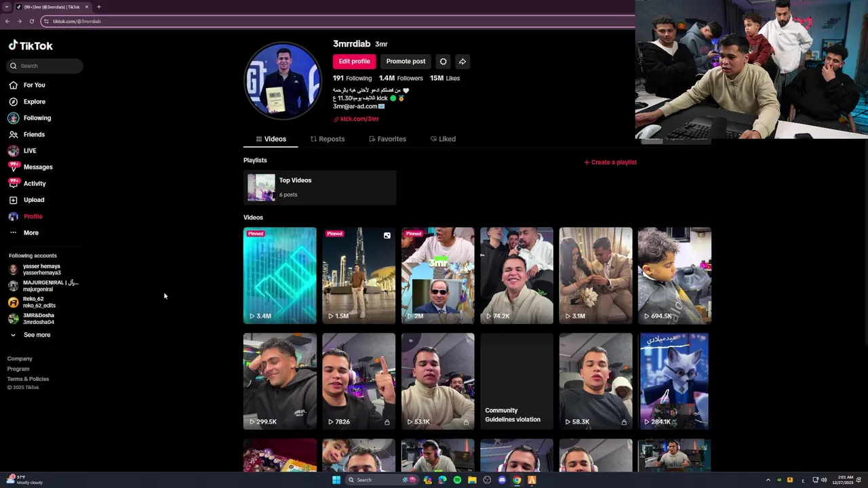Open the video with 3.1M views
Screen dimensions: 868x488
click(x=596, y=275)
